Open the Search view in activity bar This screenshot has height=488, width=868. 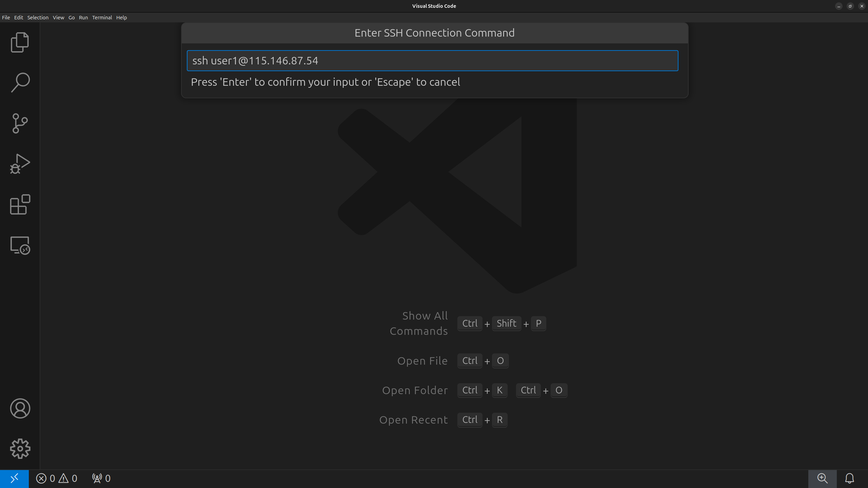click(x=20, y=82)
